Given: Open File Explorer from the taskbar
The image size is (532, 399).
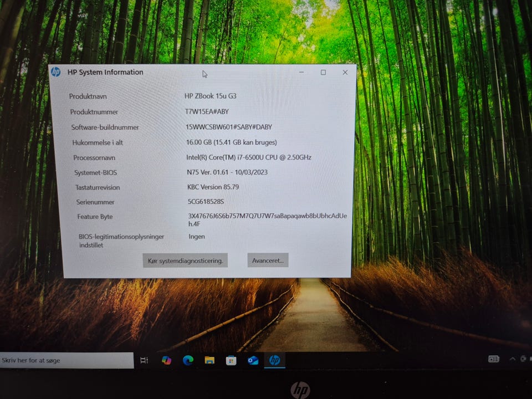Looking at the screenshot, I should pos(209,360).
